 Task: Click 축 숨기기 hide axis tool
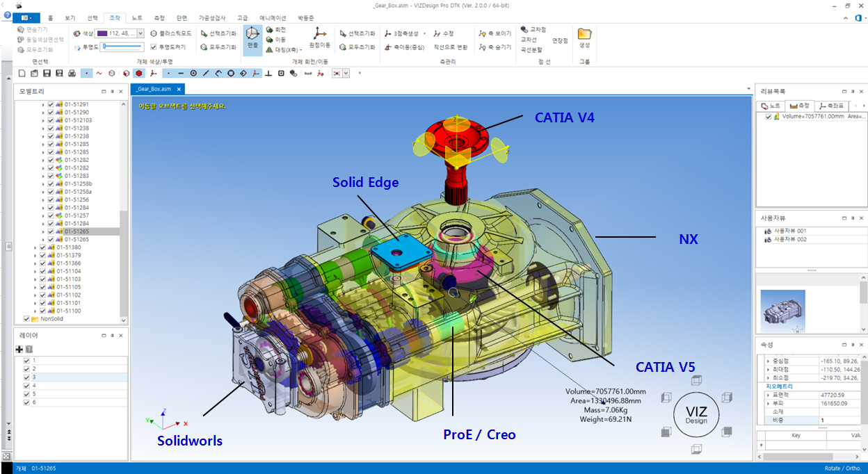(495, 47)
